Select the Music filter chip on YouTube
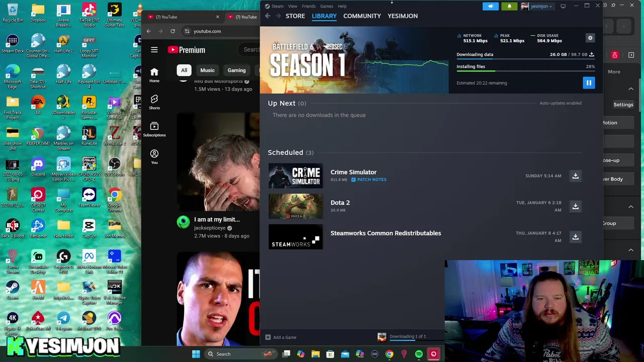 pos(207,70)
